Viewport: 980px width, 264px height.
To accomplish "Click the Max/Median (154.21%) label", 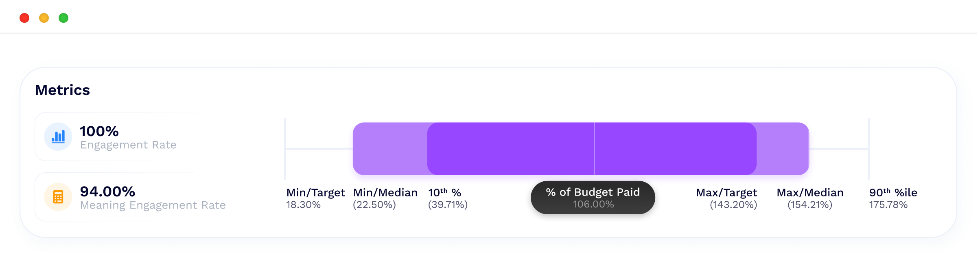I will click(x=810, y=198).
